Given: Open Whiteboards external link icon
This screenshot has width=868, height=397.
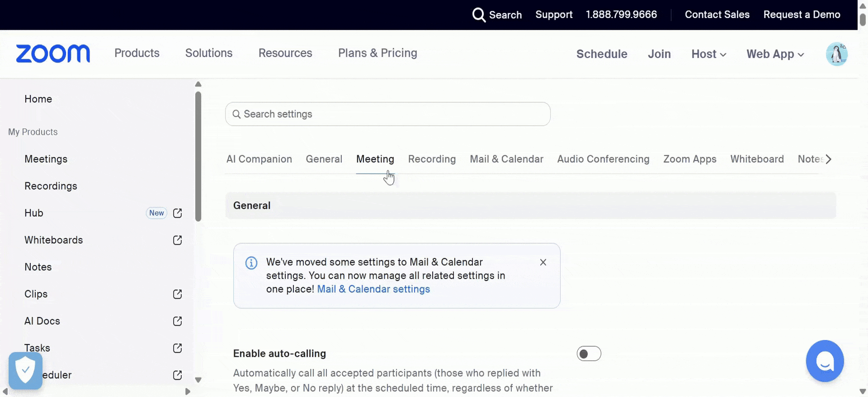Looking at the screenshot, I should [x=178, y=240].
